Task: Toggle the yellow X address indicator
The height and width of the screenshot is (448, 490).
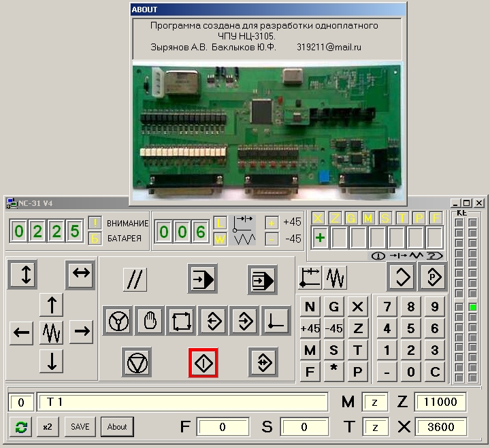Action: pos(318,218)
